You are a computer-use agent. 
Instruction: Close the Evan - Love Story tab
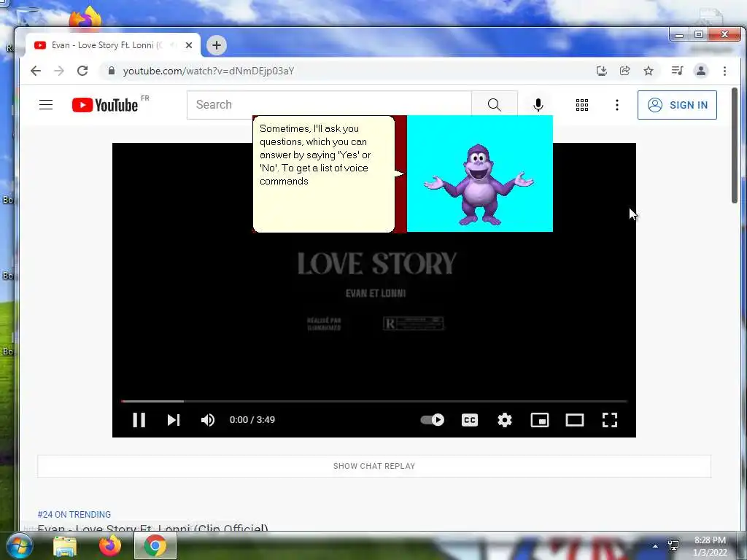189,45
